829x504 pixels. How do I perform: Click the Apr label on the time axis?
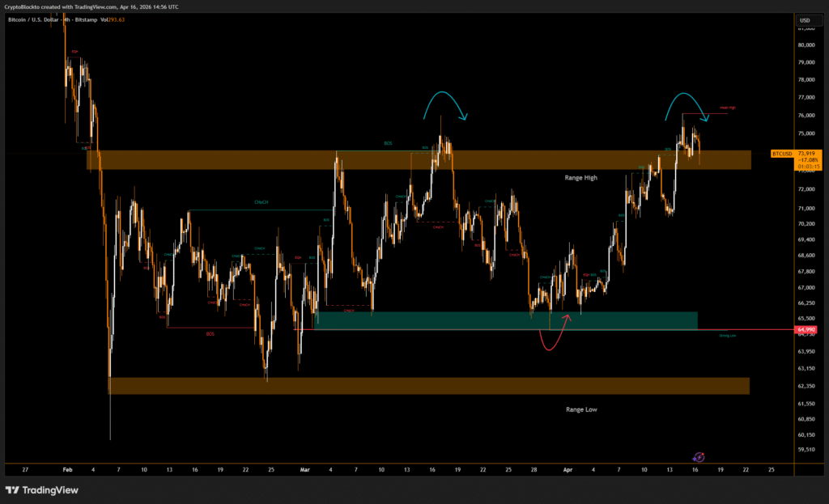point(567,469)
